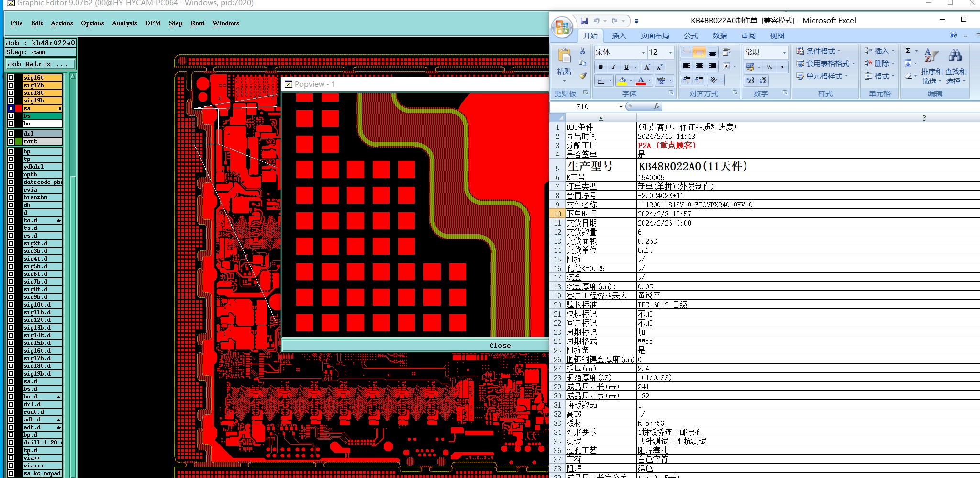Align text left in Excel
Screen dimensions: 980x478
click(687, 66)
